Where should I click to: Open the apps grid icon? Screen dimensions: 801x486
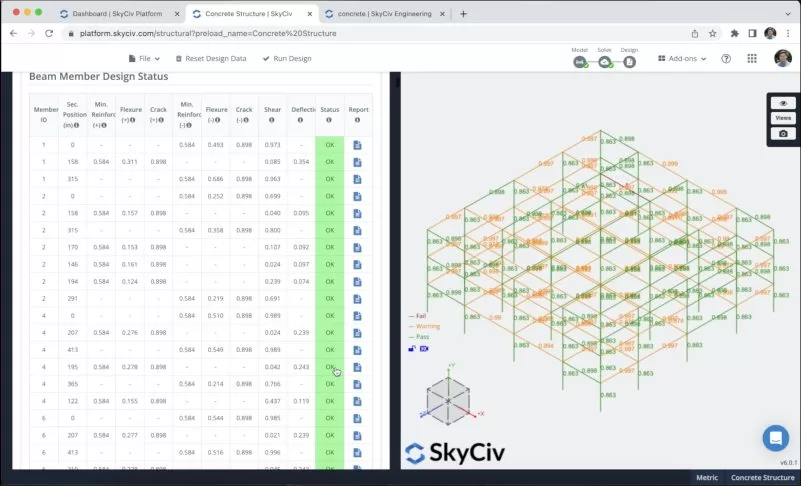[752, 59]
